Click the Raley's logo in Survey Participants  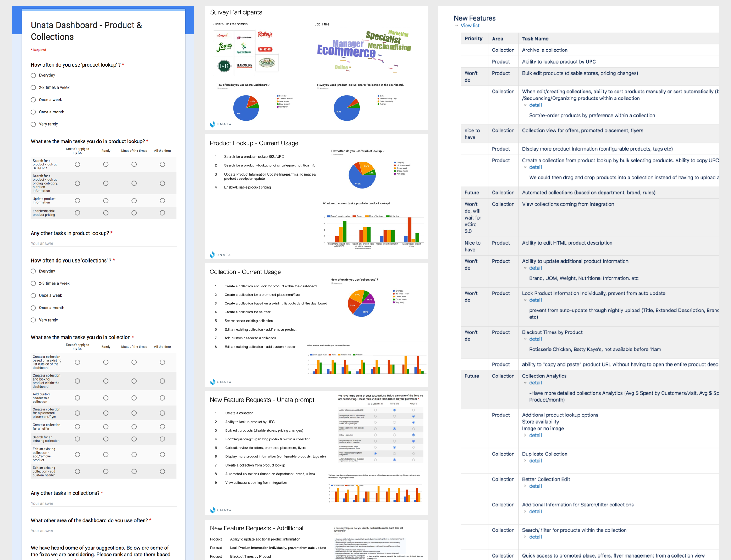click(265, 35)
